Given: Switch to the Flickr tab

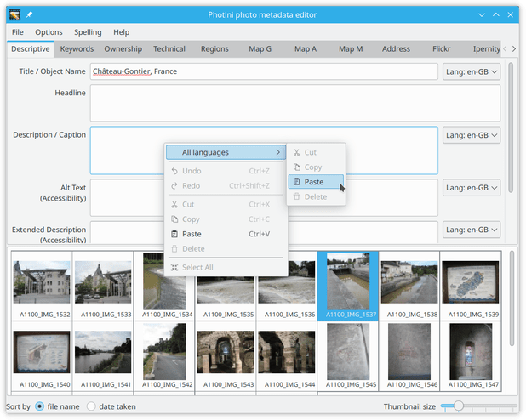Looking at the screenshot, I should click(x=441, y=49).
